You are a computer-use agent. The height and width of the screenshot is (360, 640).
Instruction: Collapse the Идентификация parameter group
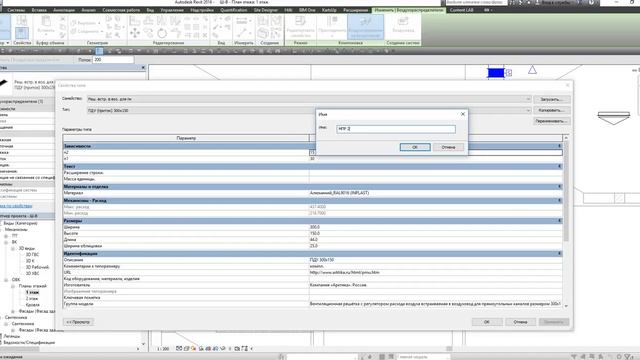pos(559,253)
